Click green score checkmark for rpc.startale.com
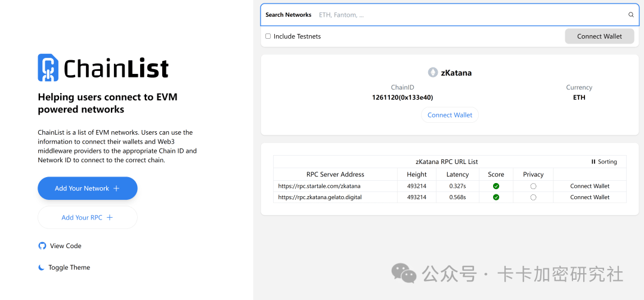644x300 pixels. click(496, 186)
